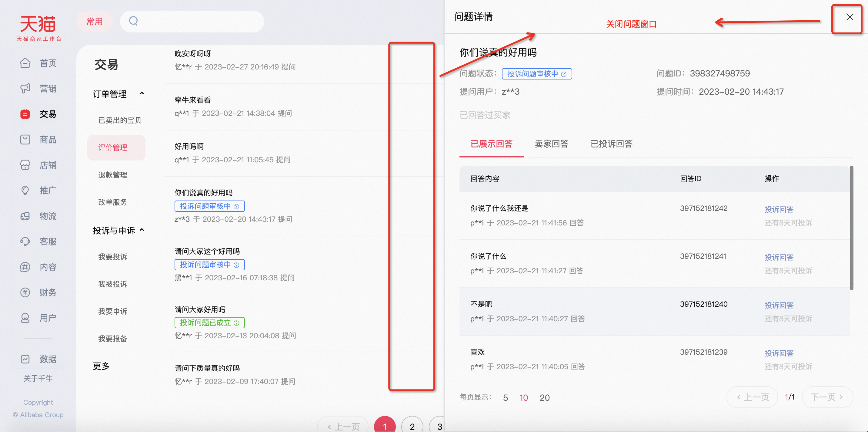The width and height of the screenshot is (868, 432).
Task: Click 投诉回答 for answer 397152181239
Action: (779, 353)
